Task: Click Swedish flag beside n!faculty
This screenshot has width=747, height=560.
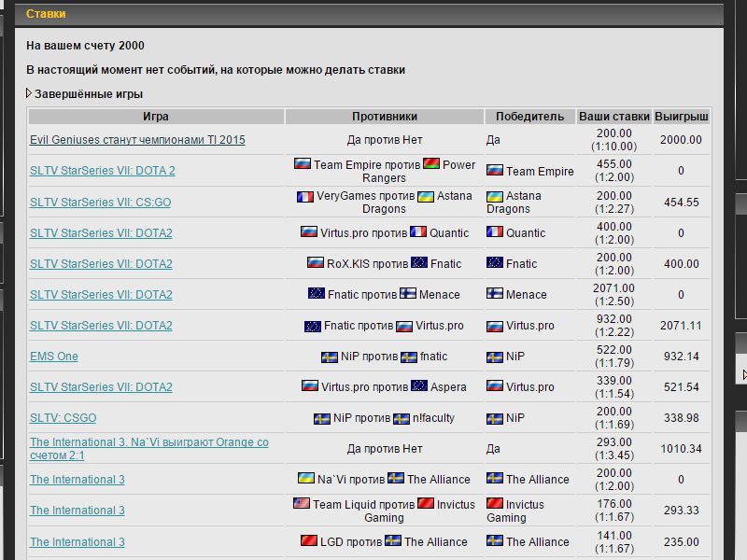Action: click(x=402, y=418)
